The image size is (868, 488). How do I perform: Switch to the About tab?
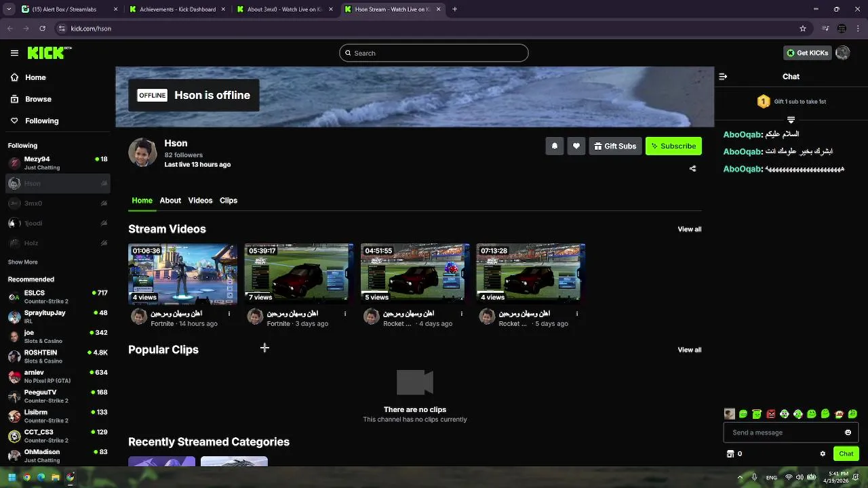tap(170, 201)
